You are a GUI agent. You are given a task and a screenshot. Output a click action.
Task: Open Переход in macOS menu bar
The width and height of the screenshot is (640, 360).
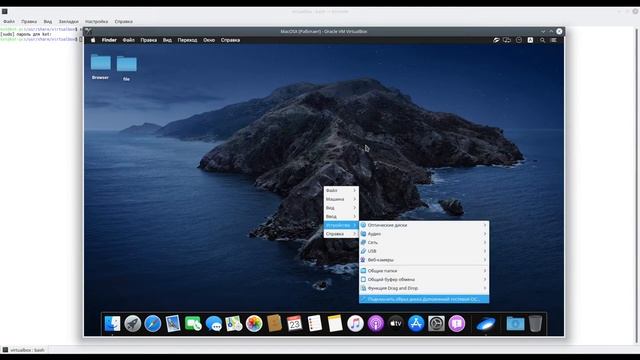pos(187,40)
